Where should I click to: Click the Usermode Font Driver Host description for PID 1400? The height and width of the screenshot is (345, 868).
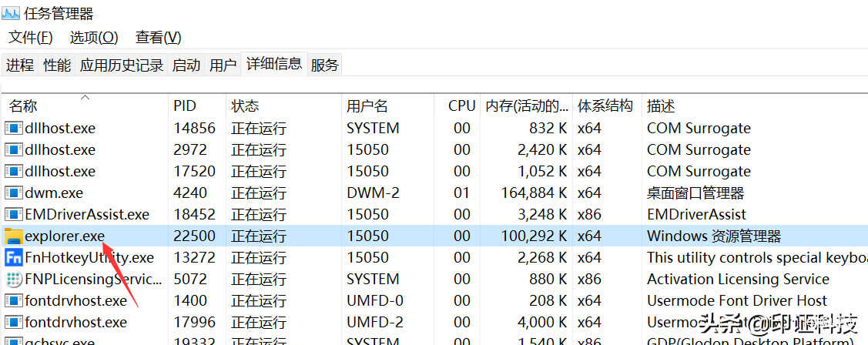point(737,301)
